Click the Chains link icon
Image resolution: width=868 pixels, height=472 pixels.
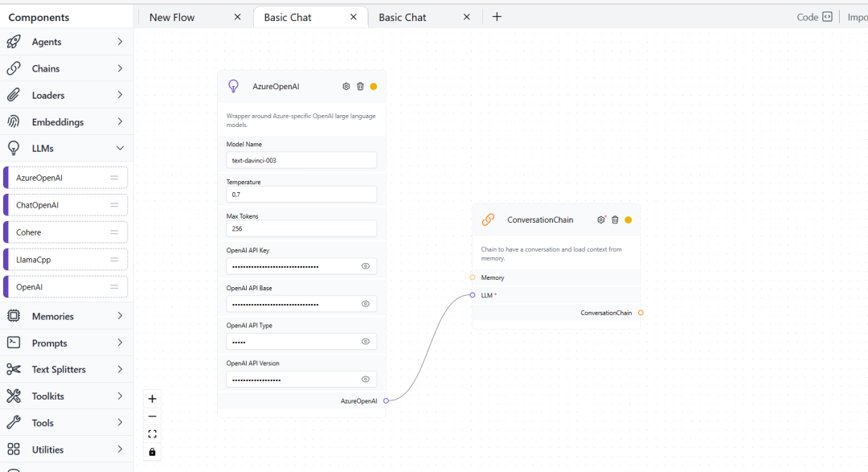pos(14,68)
